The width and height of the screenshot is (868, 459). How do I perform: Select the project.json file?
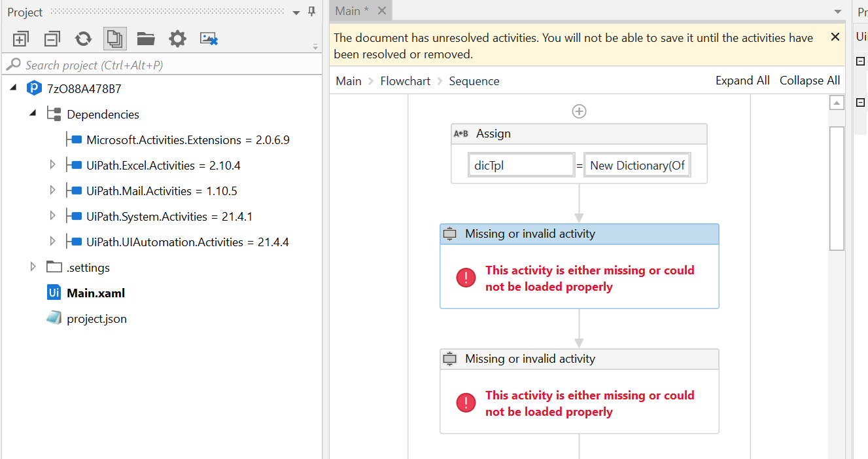[x=97, y=319]
